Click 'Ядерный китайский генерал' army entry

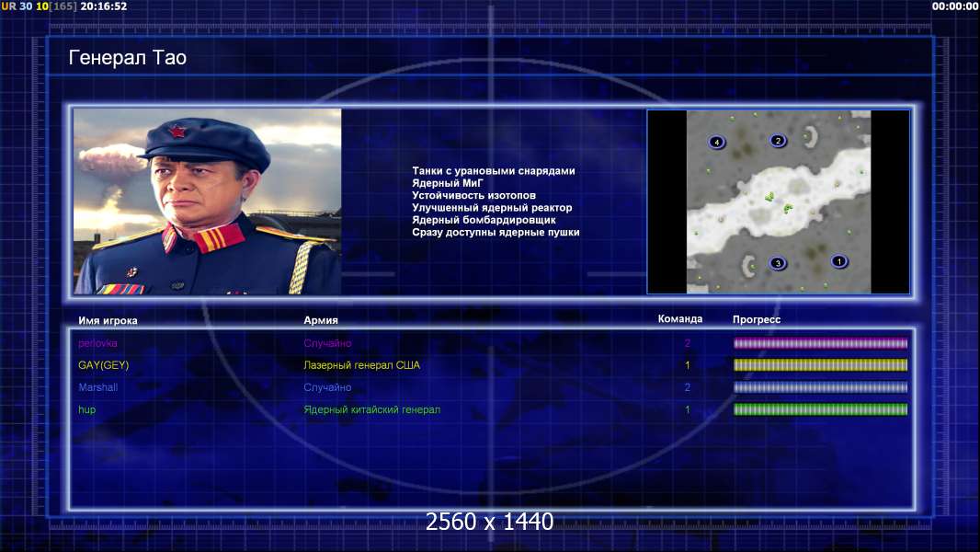coord(372,410)
